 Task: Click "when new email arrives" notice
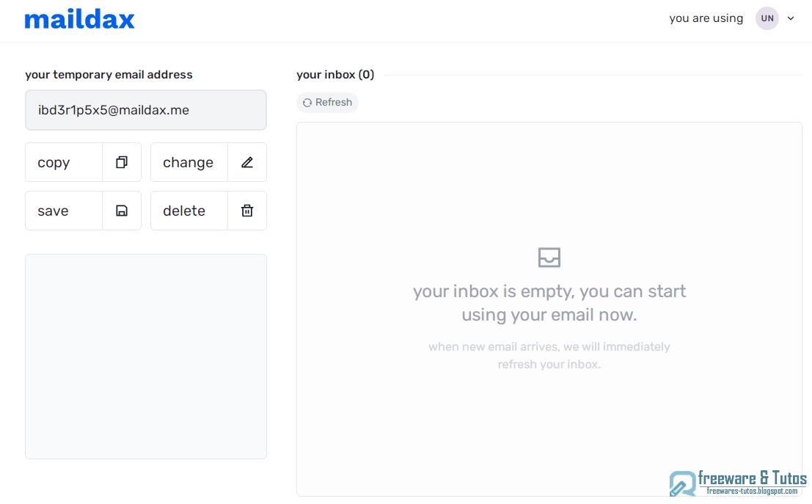coord(549,355)
